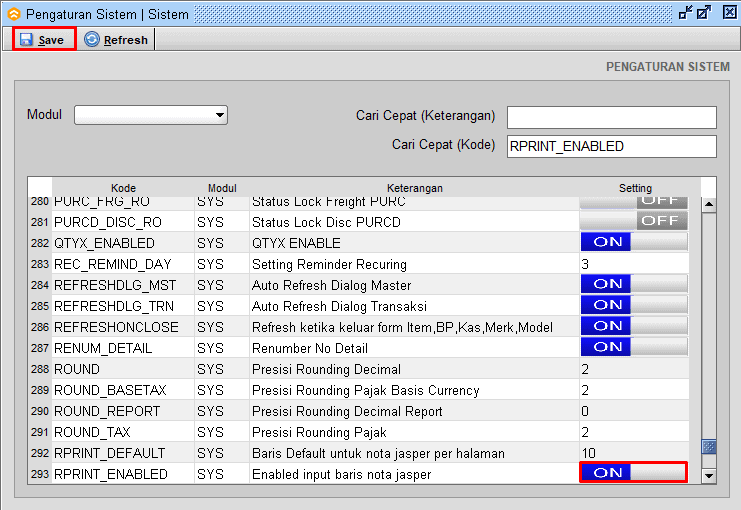Click the scrollbar down arrow
741x510 pixels.
709,475
